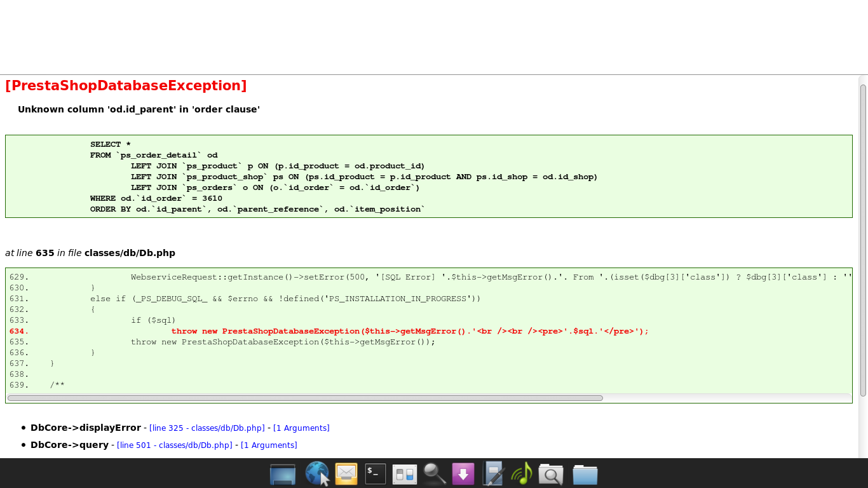The image size is (868, 488).
Task: Click the LEFT JOIN `ps_product` line
Action: pos(278,166)
